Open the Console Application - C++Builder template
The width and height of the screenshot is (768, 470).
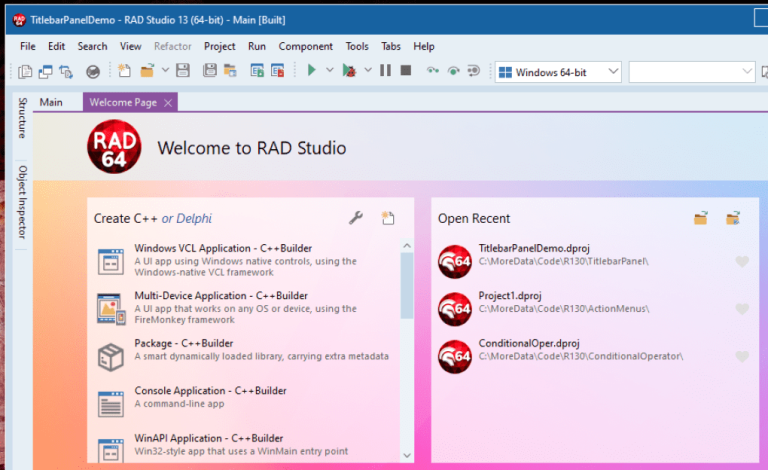pyautogui.click(x=210, y=391)
